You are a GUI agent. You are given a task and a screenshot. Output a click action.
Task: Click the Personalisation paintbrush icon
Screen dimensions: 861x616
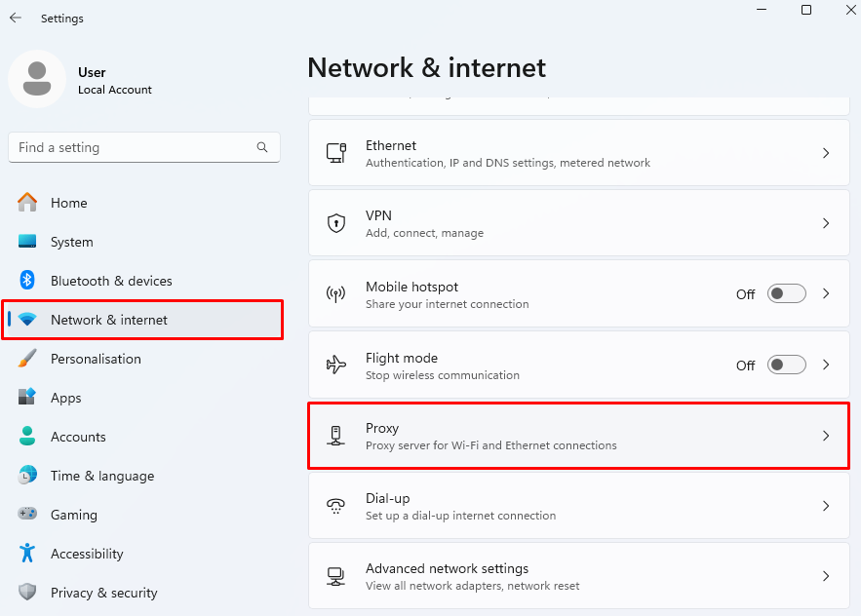pos(27,359)
